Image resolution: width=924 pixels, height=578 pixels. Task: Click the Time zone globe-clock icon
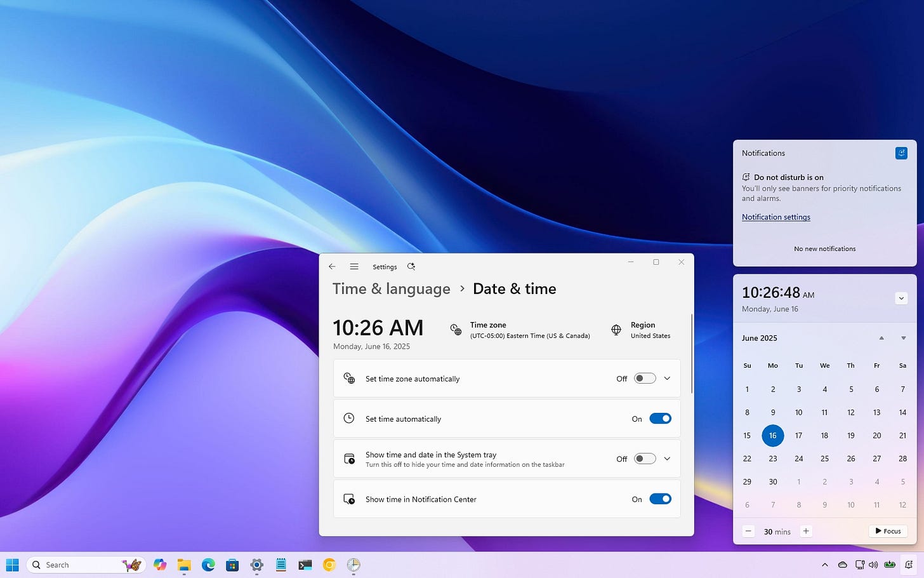[x=456, y=330]
